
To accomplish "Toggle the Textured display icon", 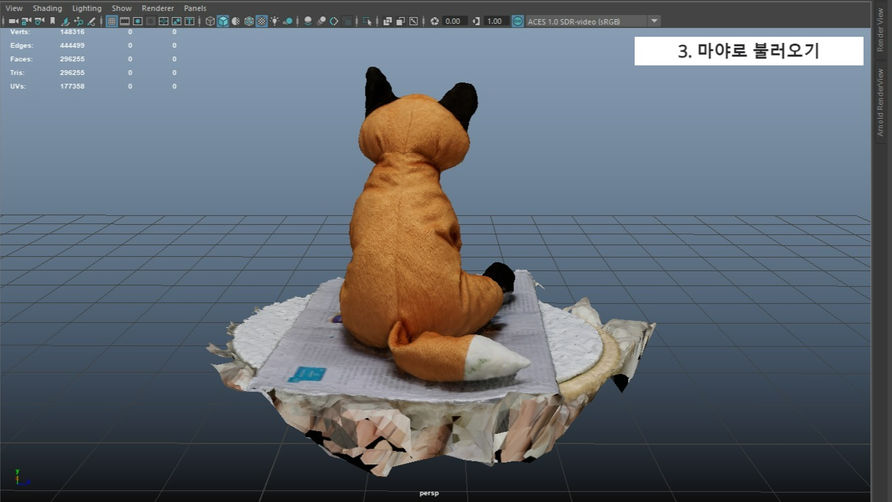I will tap(262, 21).
